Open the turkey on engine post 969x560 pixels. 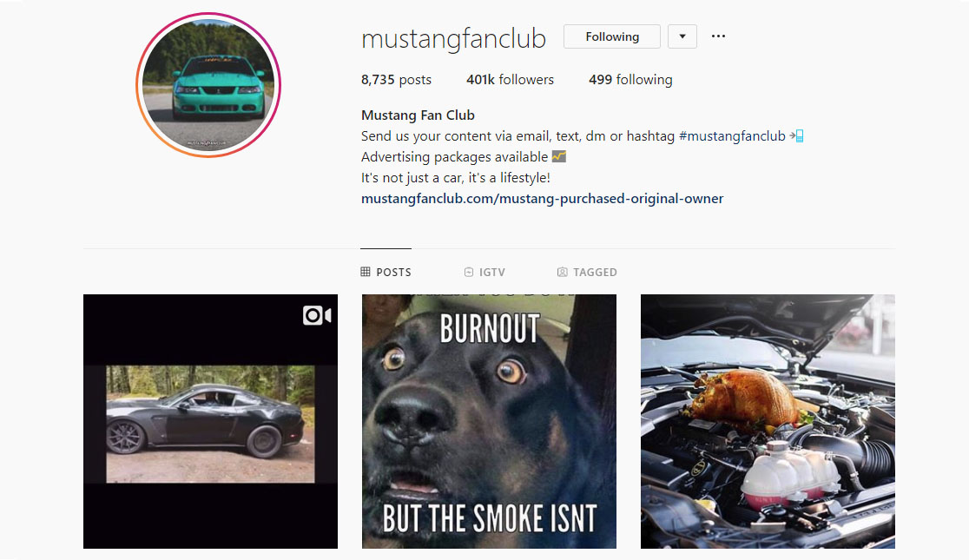768,422
